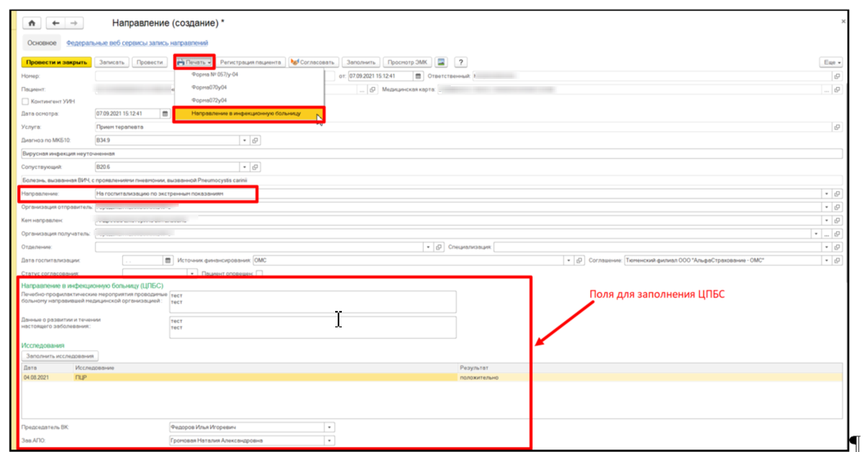868x452 pixels.
Task: Select Направление в инфекционную больницу print option
Action: tap(246, 114)
